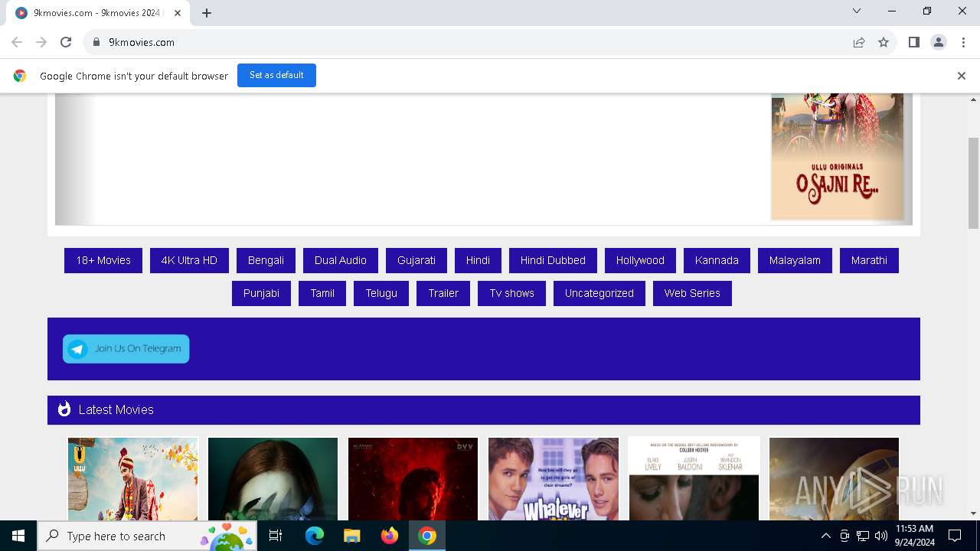
Task: Open movie poster with red-haired woman
Action: click(273, 478)
